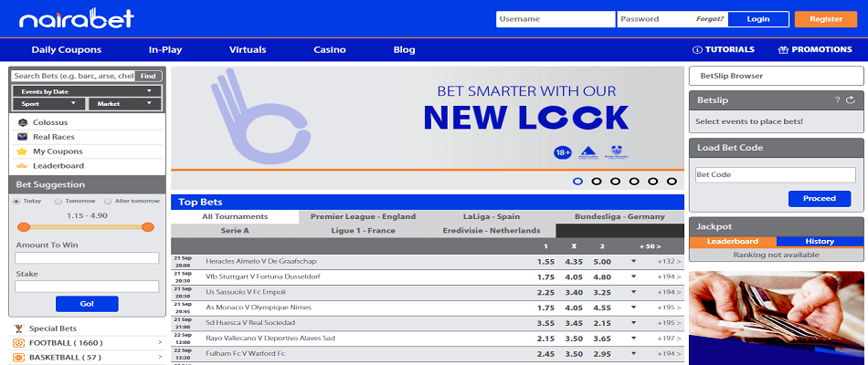Click the Betslip refresh icon
Viewport: 868px width, 365px height.
(851, 99)
